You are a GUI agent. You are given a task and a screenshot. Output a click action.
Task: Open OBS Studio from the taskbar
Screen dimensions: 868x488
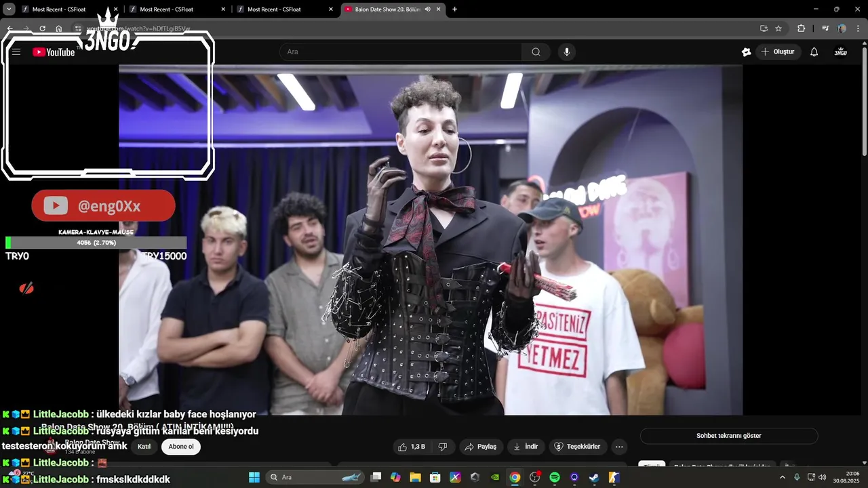click(534, 477)
